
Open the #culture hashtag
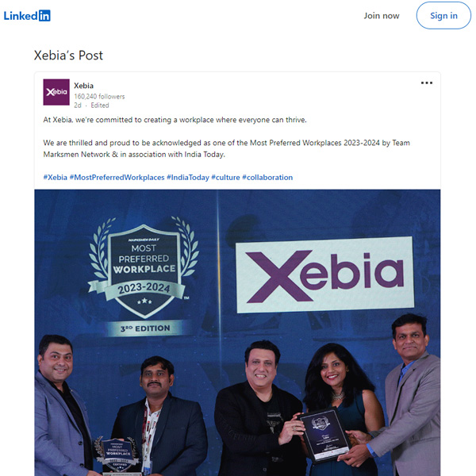pyautogui.click(x=225, y=177)
